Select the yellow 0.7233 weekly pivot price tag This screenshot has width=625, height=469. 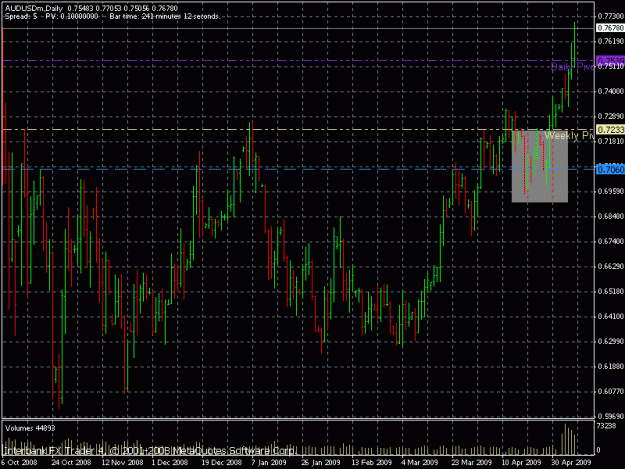tap(610, 130)
